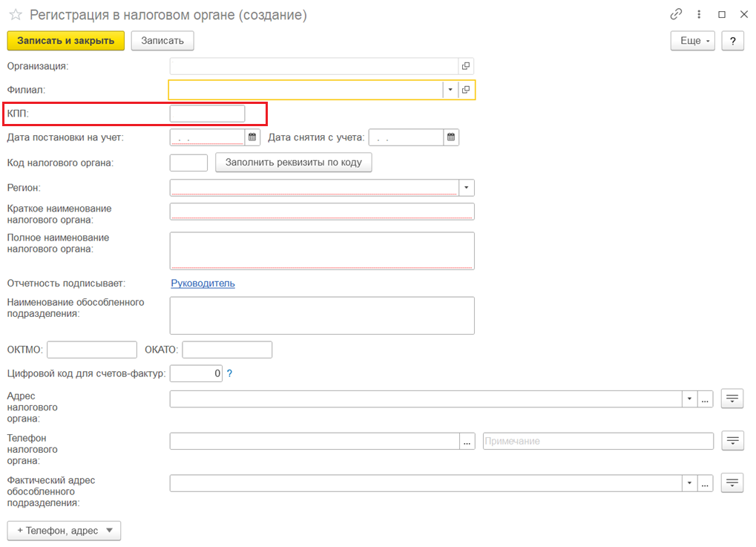Focus the Примечание input field
This screenshot has width=756, height=547.
pyautogui.click(x=598, y=442)
